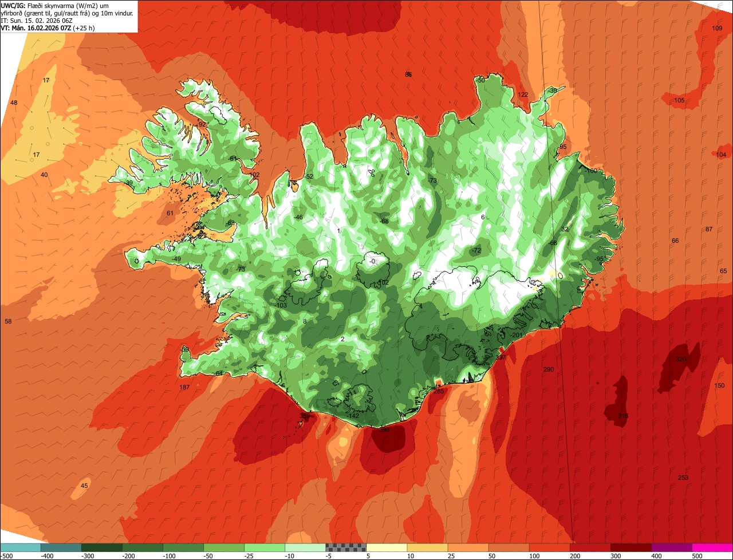The height and width of the screenshot is (560, 733).
Task: Pick the 100 to 200 red-orange legend swatch
Action: click(x=549, y=547)
